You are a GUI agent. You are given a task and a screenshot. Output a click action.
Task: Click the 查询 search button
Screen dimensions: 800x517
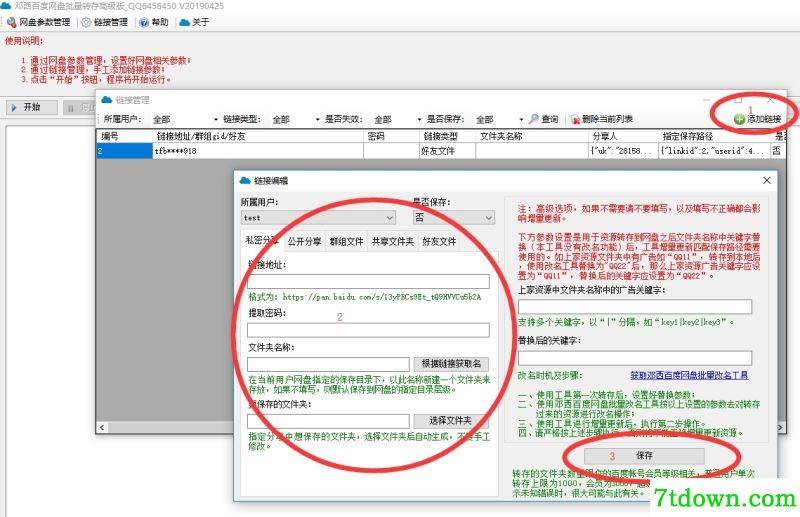(x=543, y=119)
